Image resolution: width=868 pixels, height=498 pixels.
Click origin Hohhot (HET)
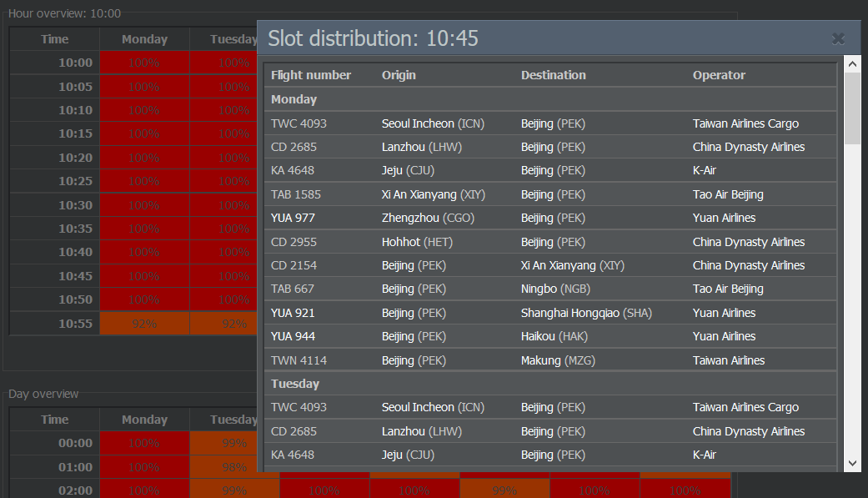click(x=417, y=242)
